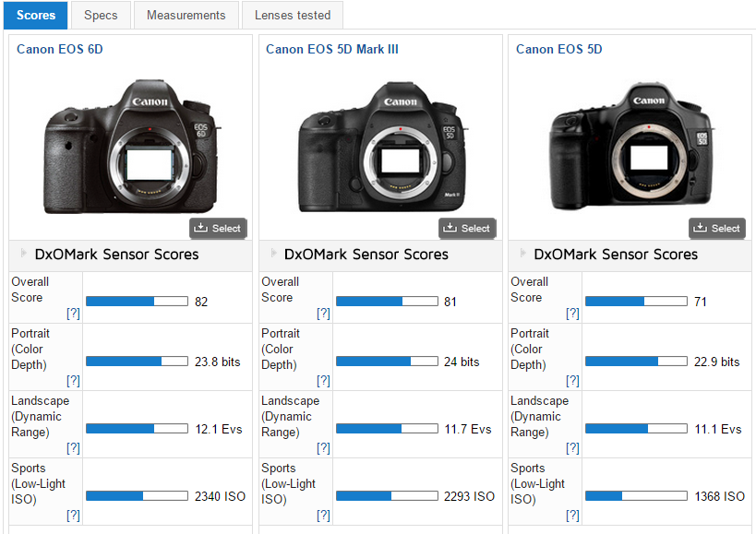Collapse DxOMark Sensor Scores for EOS 5D
This screenshot has width=756, height=534.
[523, 254]
